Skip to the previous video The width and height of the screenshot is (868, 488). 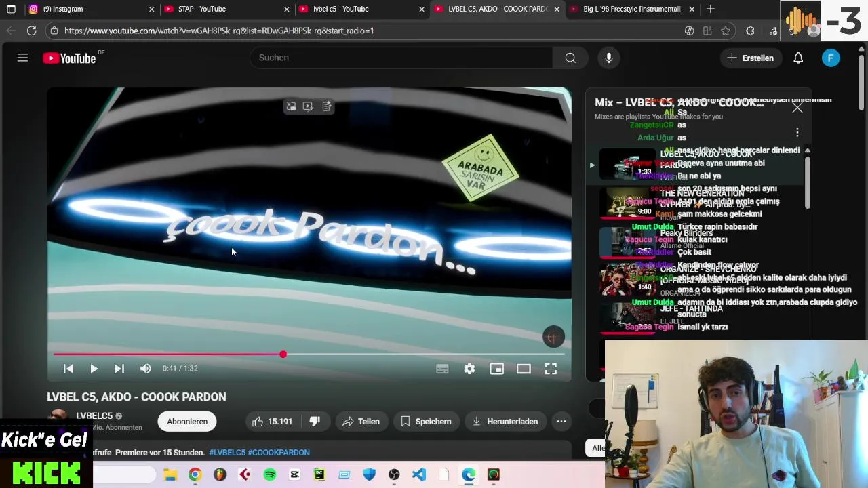tap(68, 369)
